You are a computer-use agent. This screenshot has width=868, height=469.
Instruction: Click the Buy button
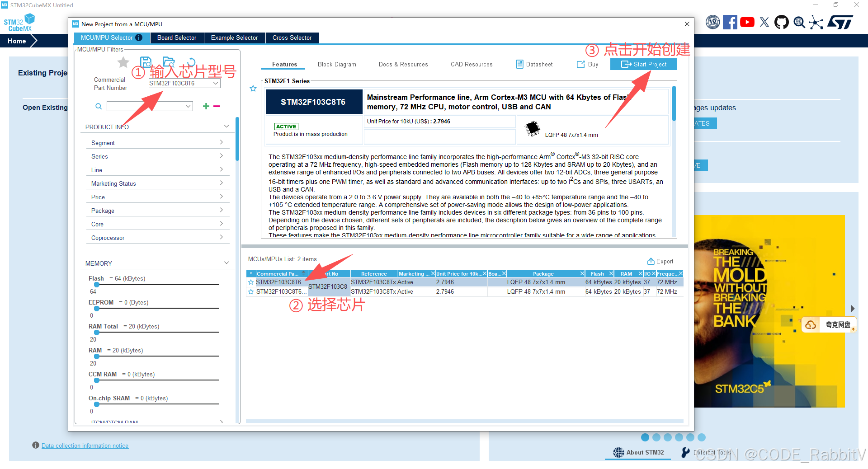[587, 64]
